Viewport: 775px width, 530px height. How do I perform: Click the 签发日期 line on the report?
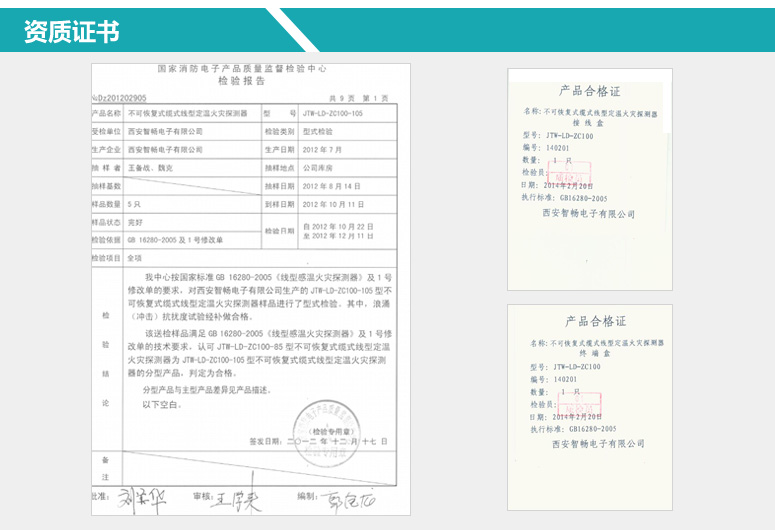click(x=310, y=440)
